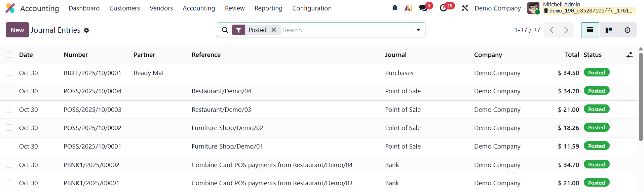Switch to activity view

627,30
